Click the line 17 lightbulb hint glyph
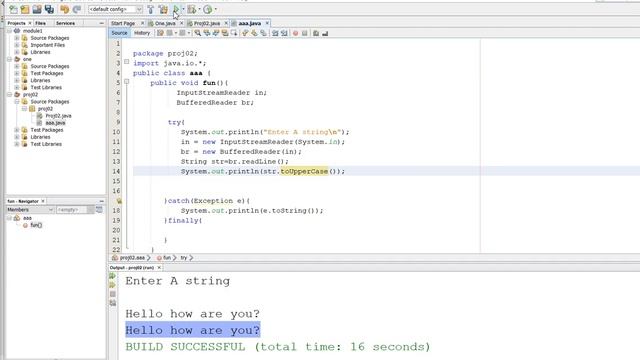Viewport: 640px width, 360px height. tap(119, 201)
